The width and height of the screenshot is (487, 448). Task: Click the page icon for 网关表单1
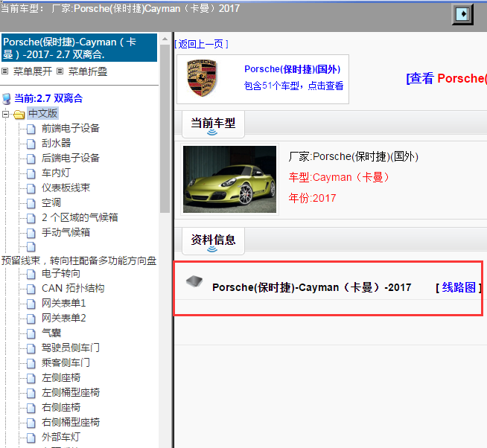31,304
